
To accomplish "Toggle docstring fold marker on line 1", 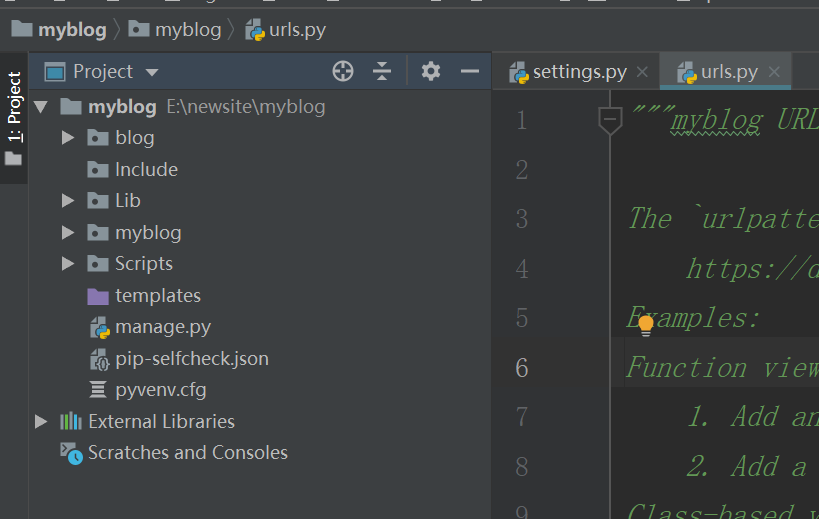I will pyautogui.click(x=609, y=121).
